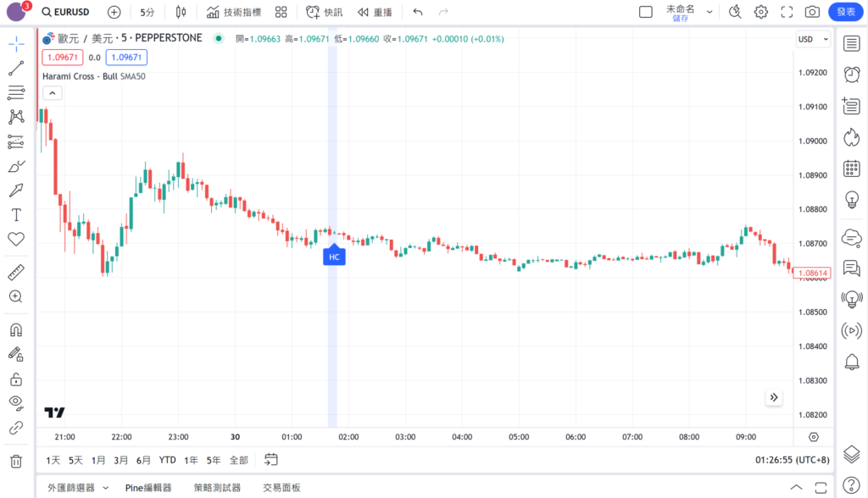Toggle lock all drawings tool

[16, 379]
